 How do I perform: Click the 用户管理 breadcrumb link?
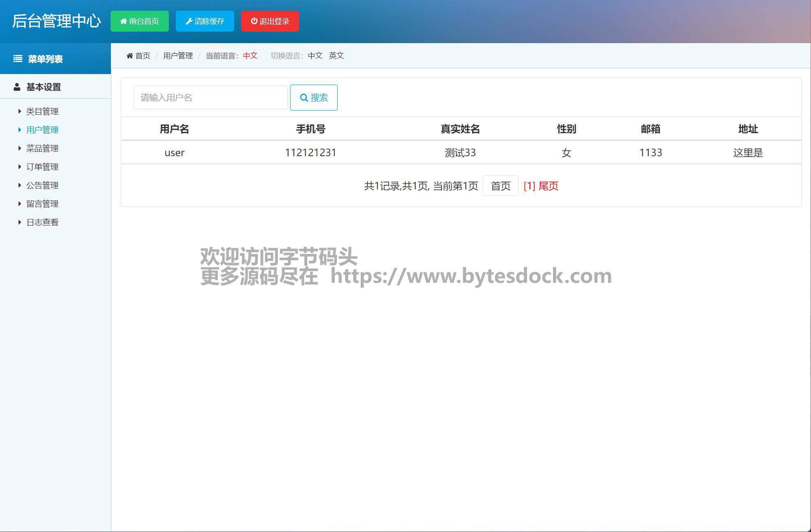tap(178, 55)
